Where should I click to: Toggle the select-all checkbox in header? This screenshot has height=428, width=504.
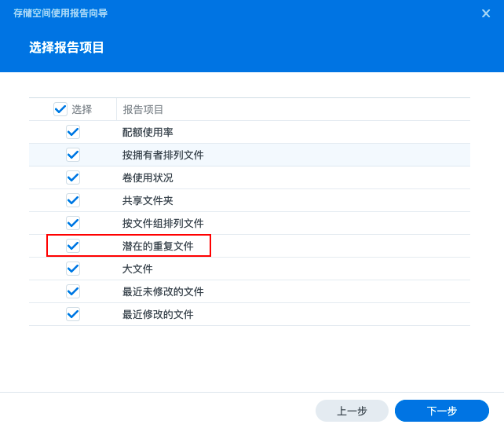click(60, 109)
